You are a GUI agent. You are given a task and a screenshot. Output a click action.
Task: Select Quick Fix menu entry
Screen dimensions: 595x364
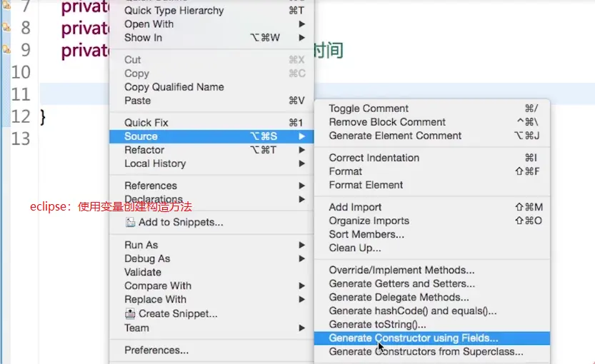click(x=146, y=123)
